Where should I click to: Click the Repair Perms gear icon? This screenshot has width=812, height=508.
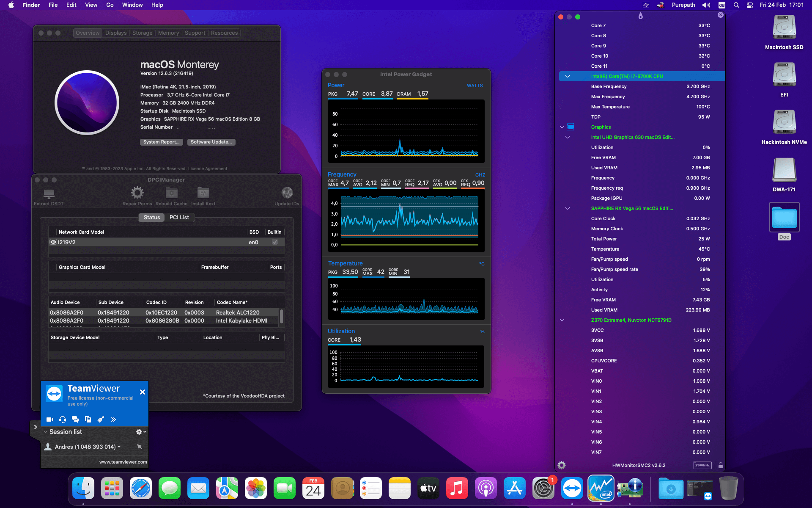click(137, 193)
